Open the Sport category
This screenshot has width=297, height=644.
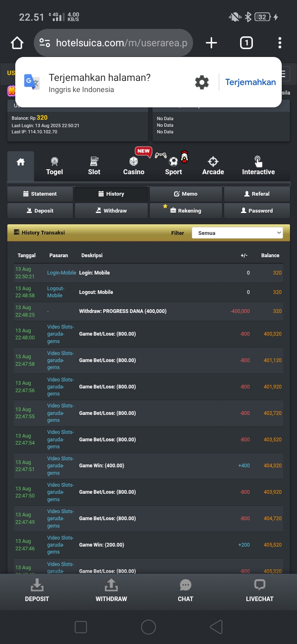(173, 166)
